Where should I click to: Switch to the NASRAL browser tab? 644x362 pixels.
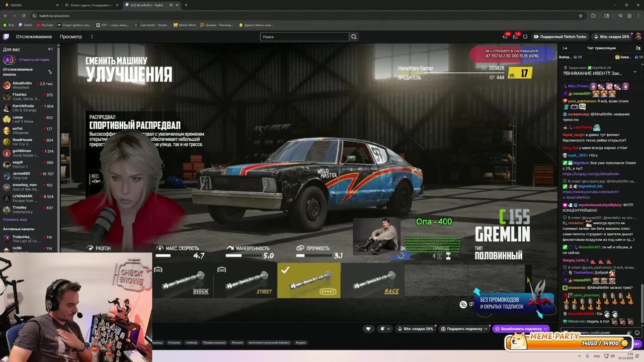[x=30, y=5]
